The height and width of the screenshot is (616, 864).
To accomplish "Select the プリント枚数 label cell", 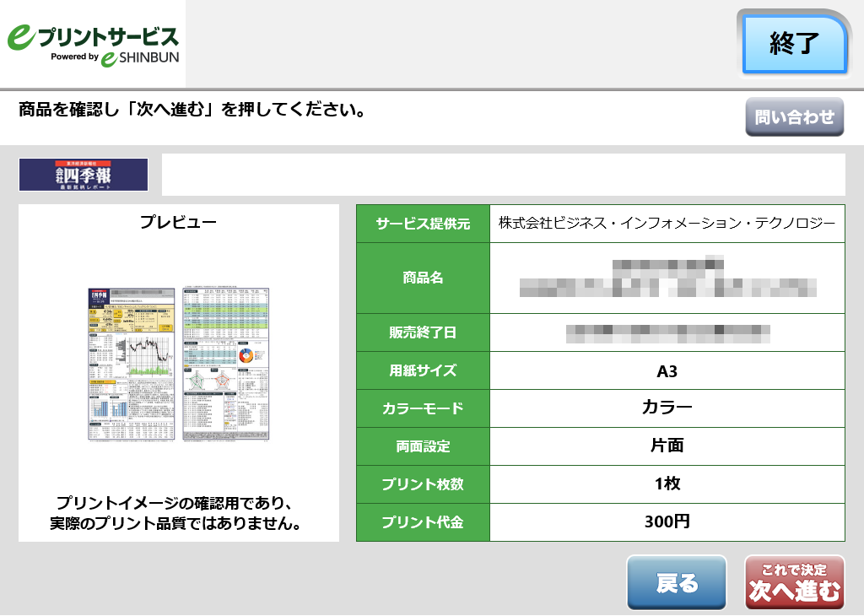I will tap(424, 484).
